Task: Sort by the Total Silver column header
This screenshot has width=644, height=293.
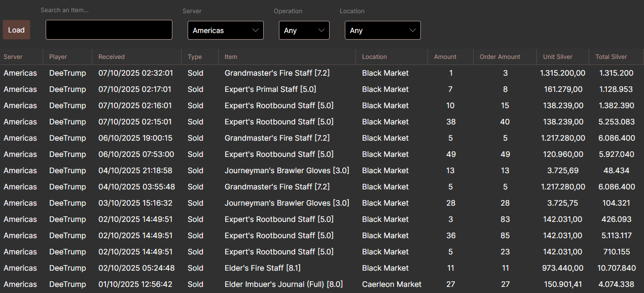Action: [611, 57]
